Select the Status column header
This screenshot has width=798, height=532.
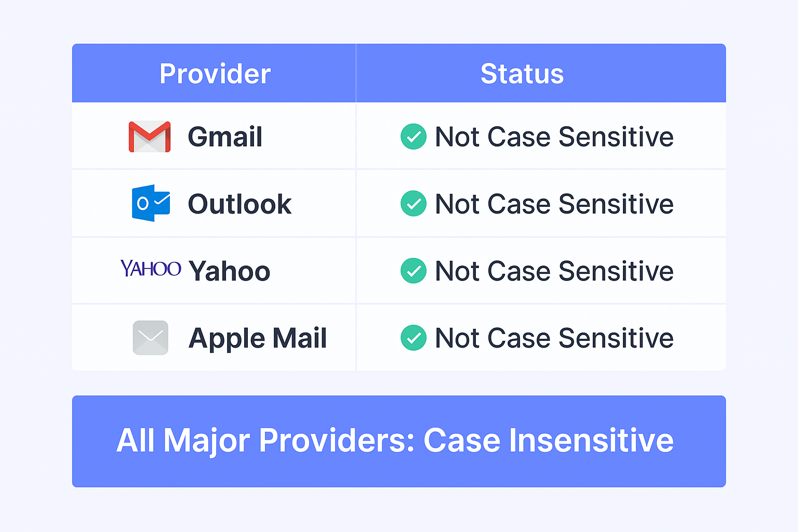[522, 74]
